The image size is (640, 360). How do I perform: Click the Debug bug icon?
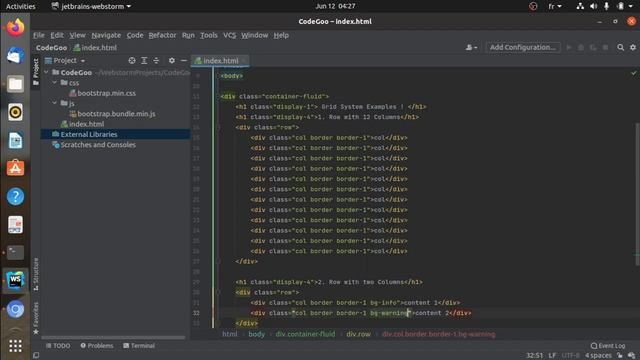point(581,47)
